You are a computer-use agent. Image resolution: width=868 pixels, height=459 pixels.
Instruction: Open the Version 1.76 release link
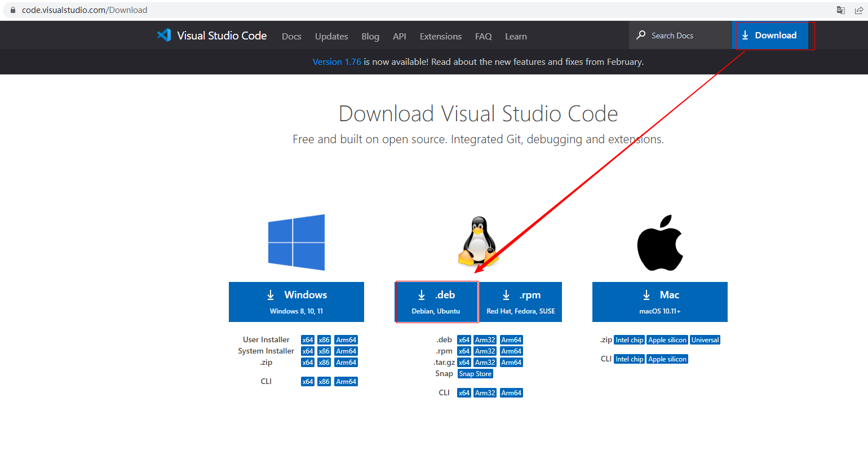click(337, 62)
